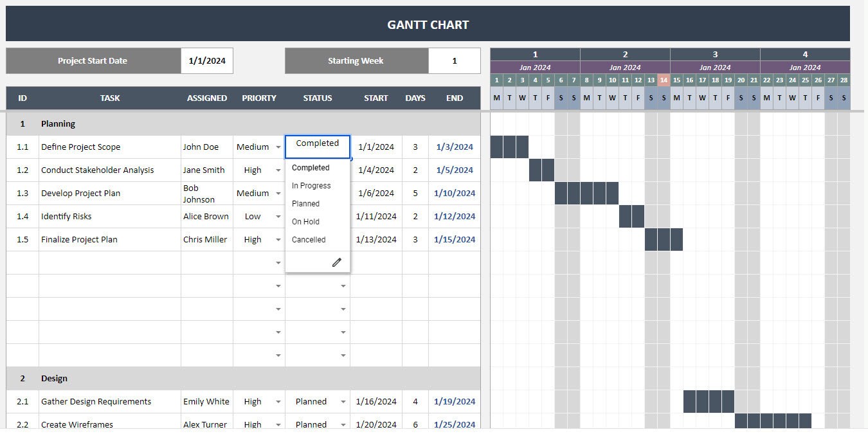Viewport: 868px width, 434px height.
Task: Select the Finalize Project Plan task cell
Action: click(x=110, y=240)
